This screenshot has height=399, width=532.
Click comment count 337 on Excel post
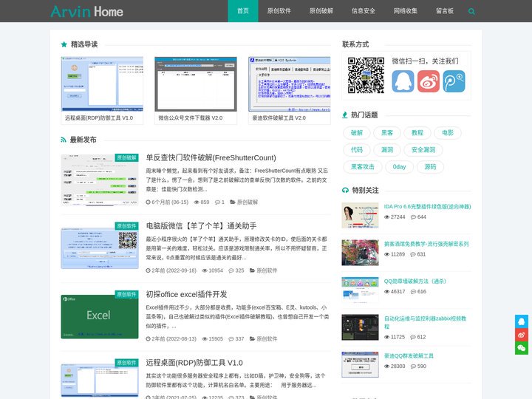236,338
